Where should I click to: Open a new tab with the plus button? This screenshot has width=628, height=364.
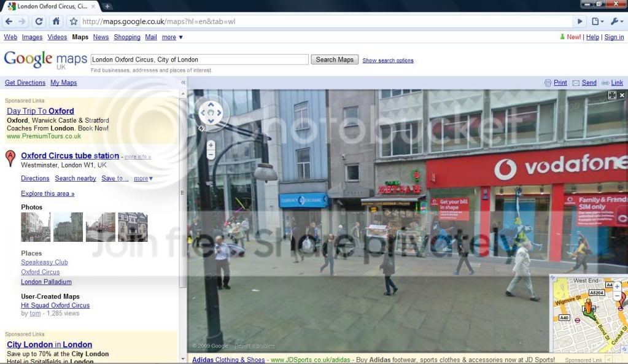click(107, 6)
